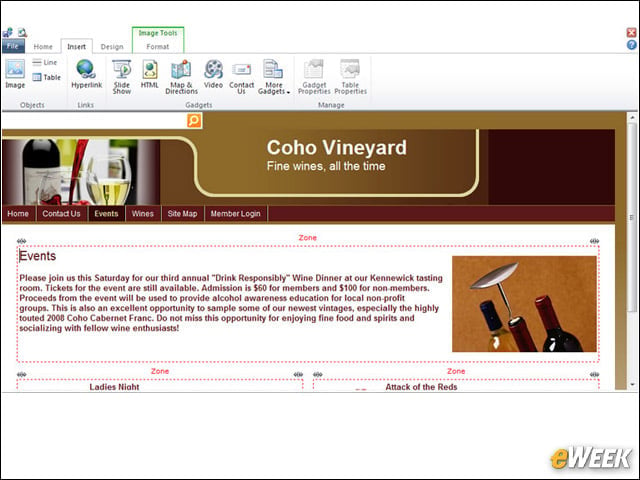The image size is (640, 480).
Task: Click the Ladies Night heading
Action: [114, 387]
